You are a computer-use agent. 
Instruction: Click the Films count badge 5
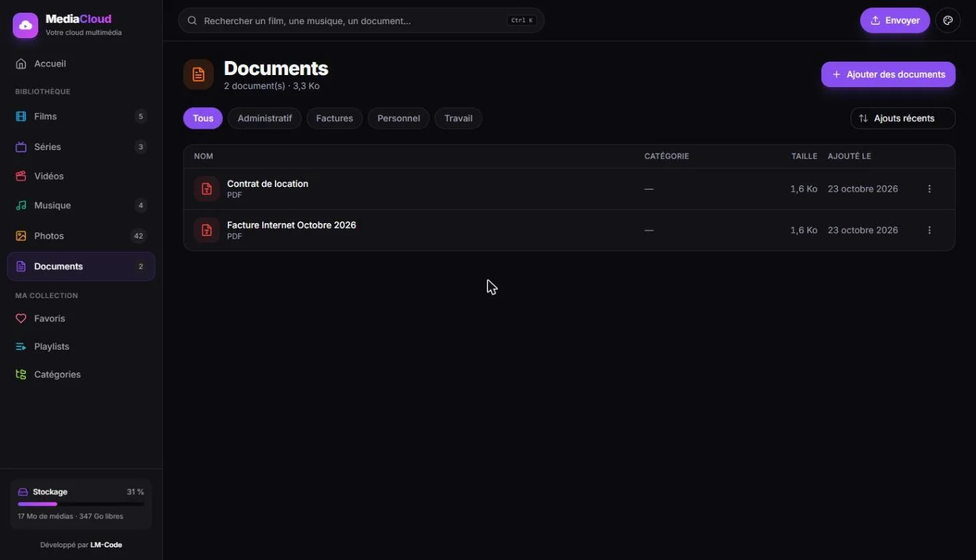tap(141, 117)
